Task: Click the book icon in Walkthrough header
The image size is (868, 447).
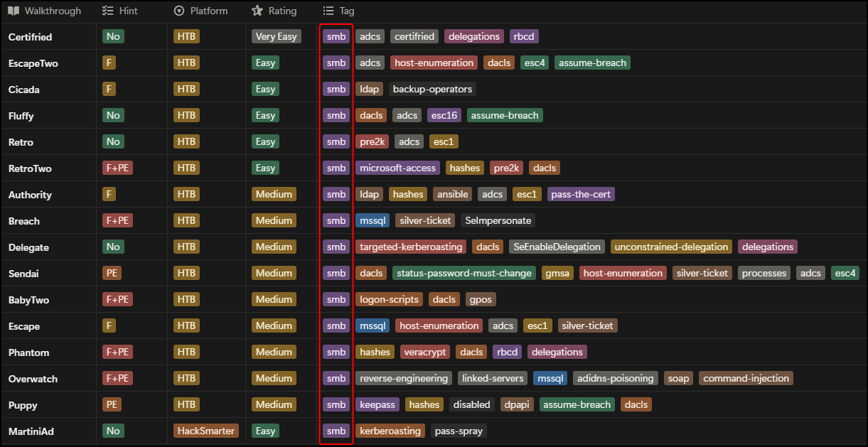Action: click(x=14, y=11)
